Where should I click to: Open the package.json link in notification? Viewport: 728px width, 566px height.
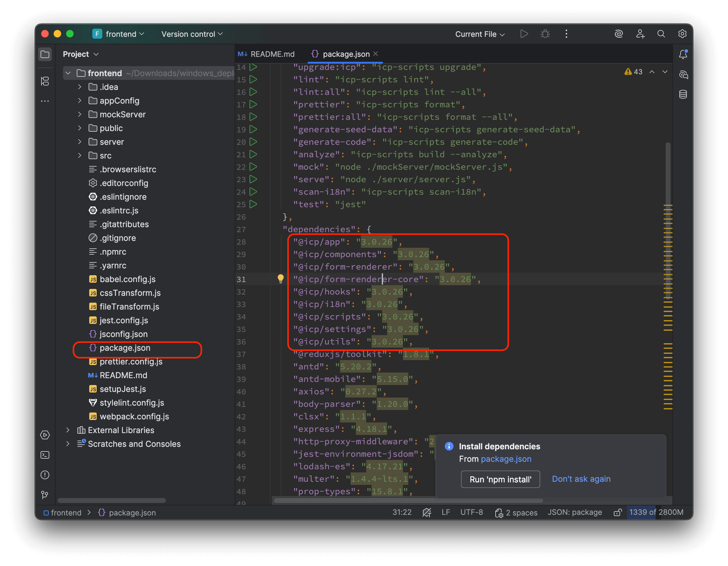click(506, 459)
